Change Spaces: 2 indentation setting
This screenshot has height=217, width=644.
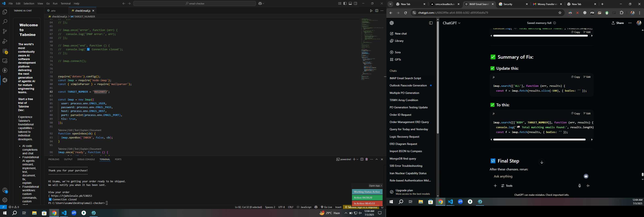[270, 207]
